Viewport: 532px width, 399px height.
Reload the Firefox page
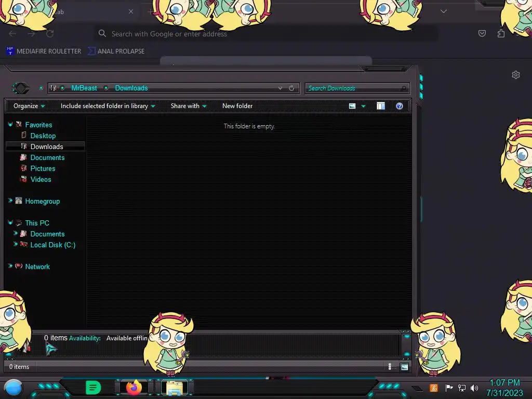pyautogui.click(x=50, y=34)
